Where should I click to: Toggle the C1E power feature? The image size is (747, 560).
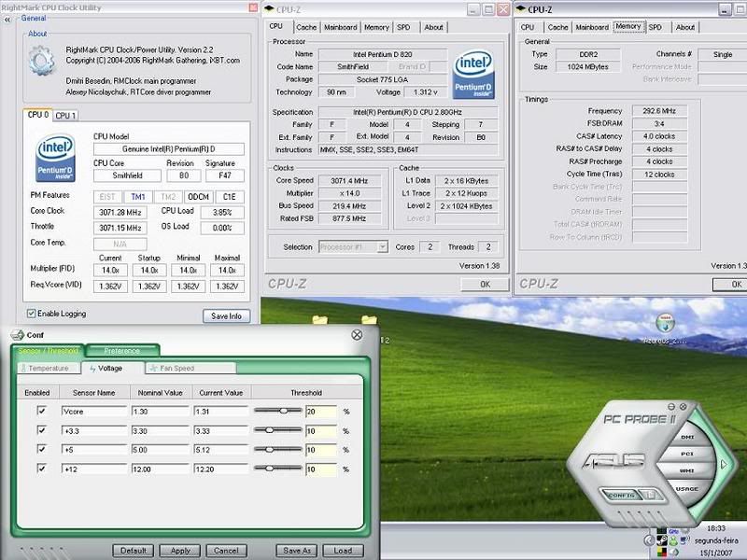229,197
